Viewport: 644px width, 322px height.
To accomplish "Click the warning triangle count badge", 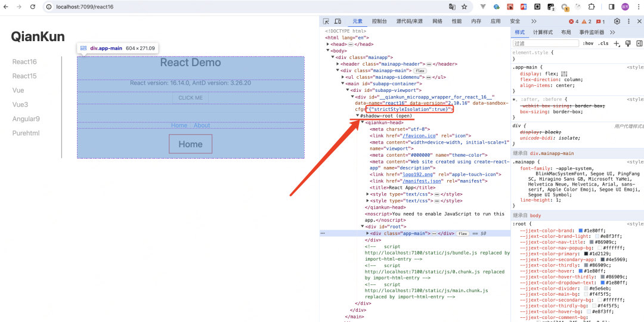I will (587, 21).
